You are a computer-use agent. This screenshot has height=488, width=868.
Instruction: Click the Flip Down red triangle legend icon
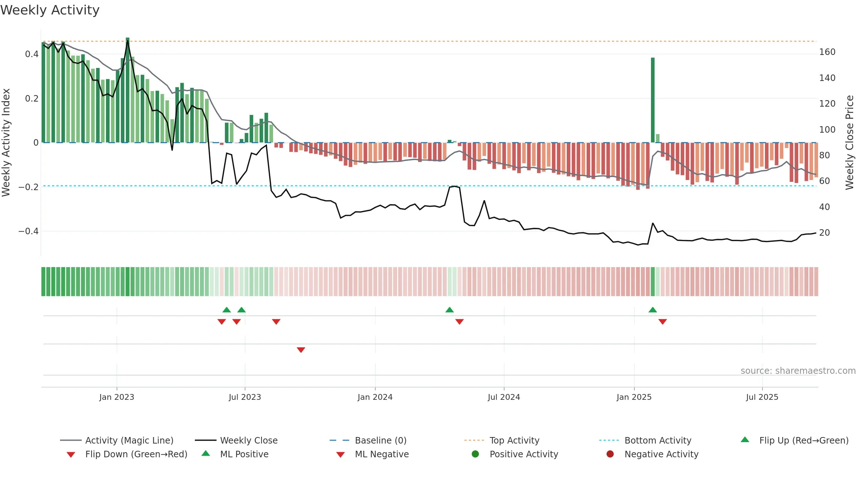coord(71,455)
